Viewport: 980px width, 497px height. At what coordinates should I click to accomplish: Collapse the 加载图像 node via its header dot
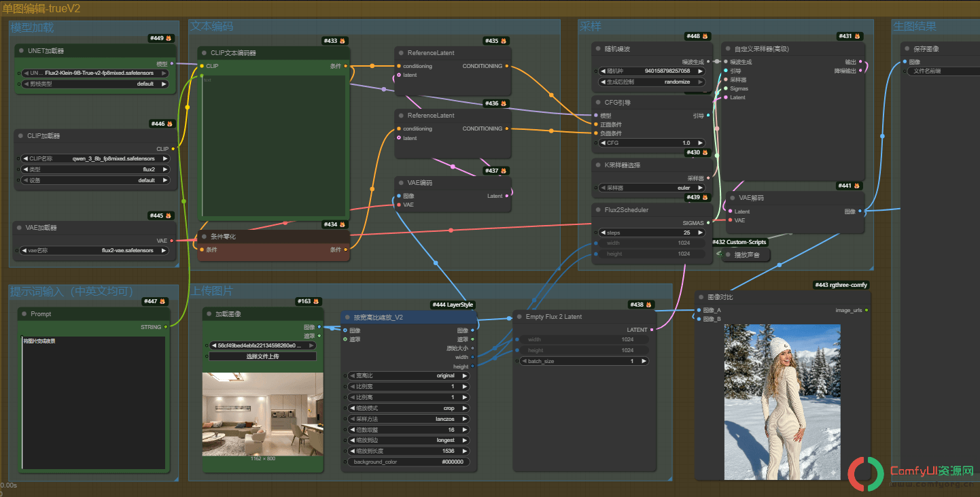[x=209, y=314]
